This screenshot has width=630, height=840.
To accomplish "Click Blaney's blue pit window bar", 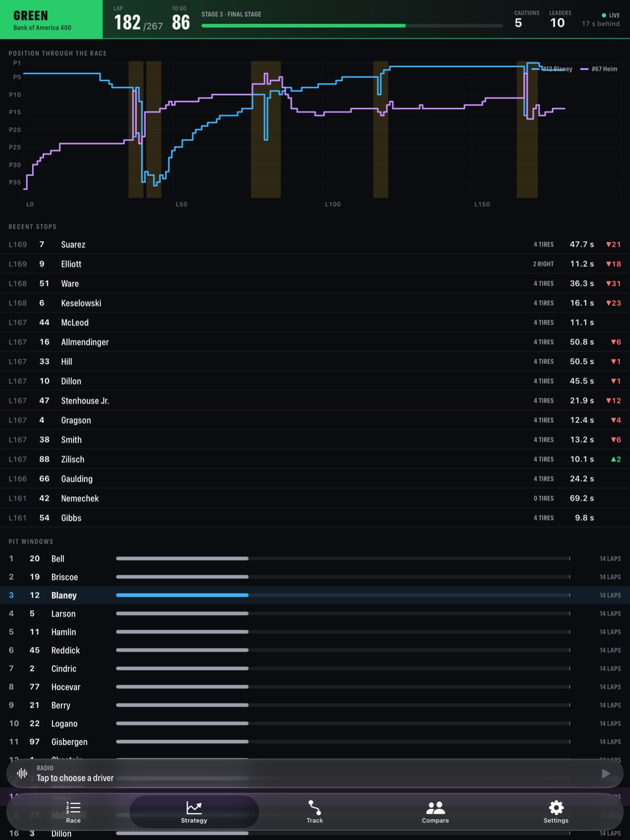I will point(182,595).
